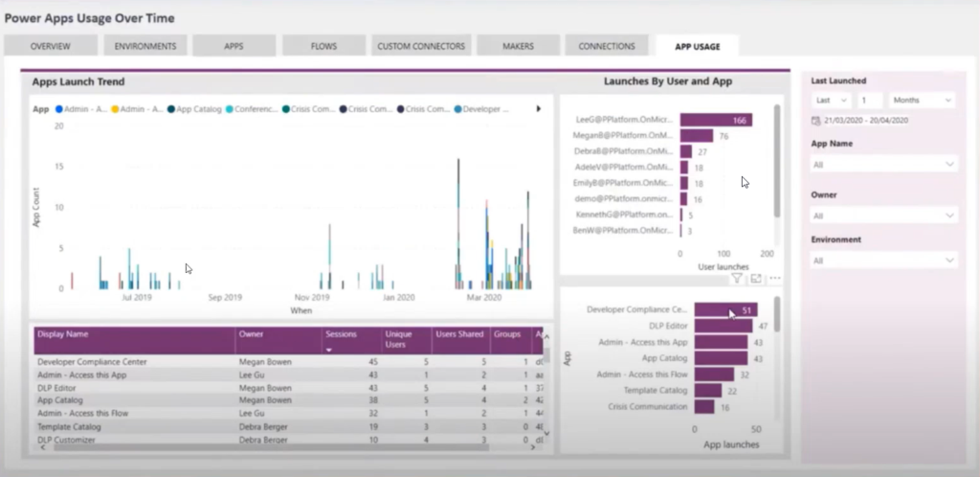Click the number field showing 1
Screen dimensions: 980x477
870,100
